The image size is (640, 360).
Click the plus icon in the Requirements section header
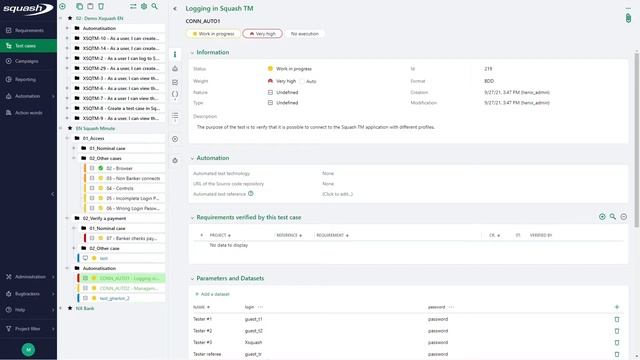(602, 217)
